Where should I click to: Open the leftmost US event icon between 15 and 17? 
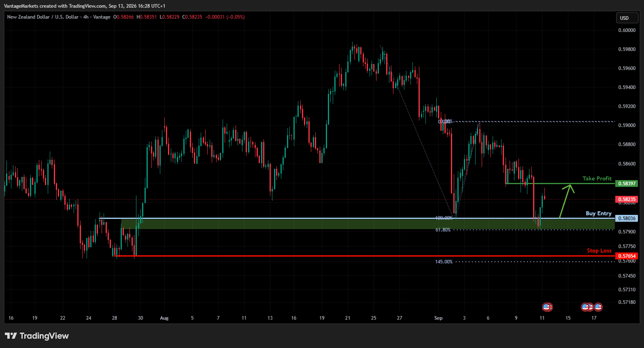pyautogui.click(x=585, y=307)
